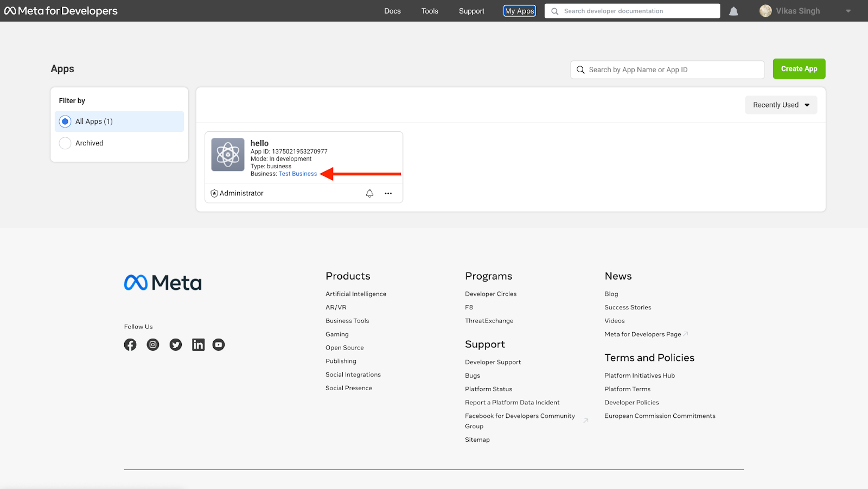This screenshot has height=489, width=868.
Task: Click the bell icon on the hello app card
Action: point(369,193)
